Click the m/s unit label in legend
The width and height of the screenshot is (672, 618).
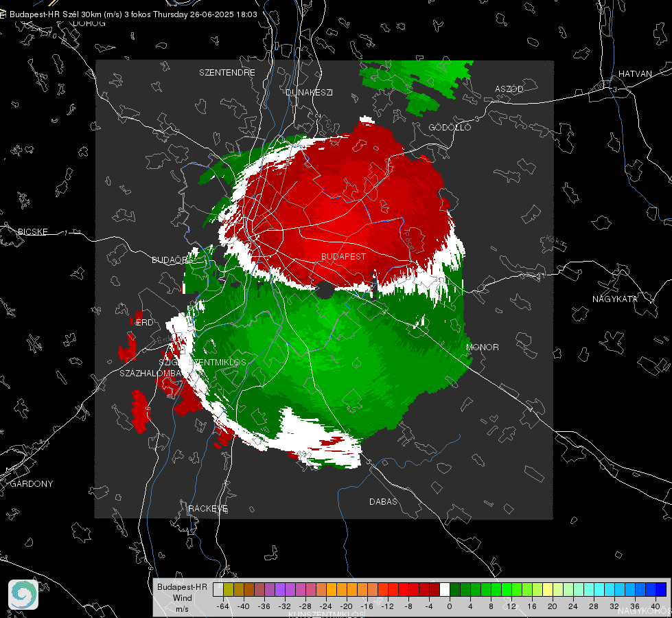coord(182,609)
